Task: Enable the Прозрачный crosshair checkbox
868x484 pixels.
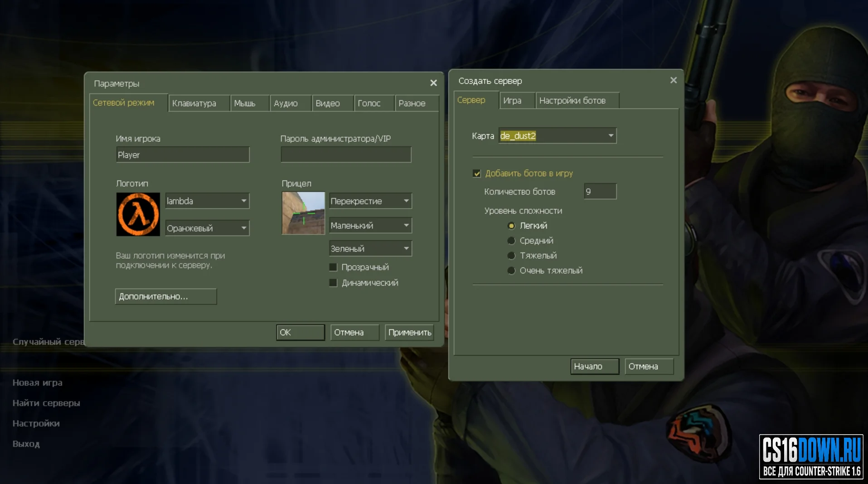Action: coord(333,267)
